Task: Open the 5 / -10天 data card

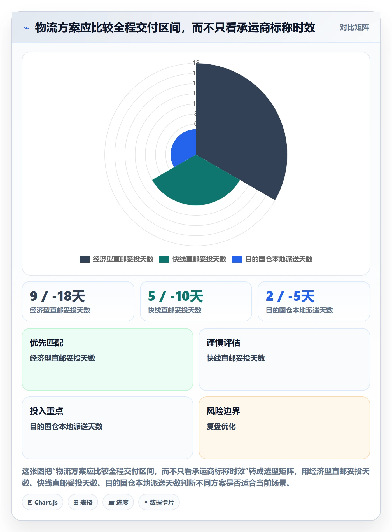Action: (x=196, y=301)
